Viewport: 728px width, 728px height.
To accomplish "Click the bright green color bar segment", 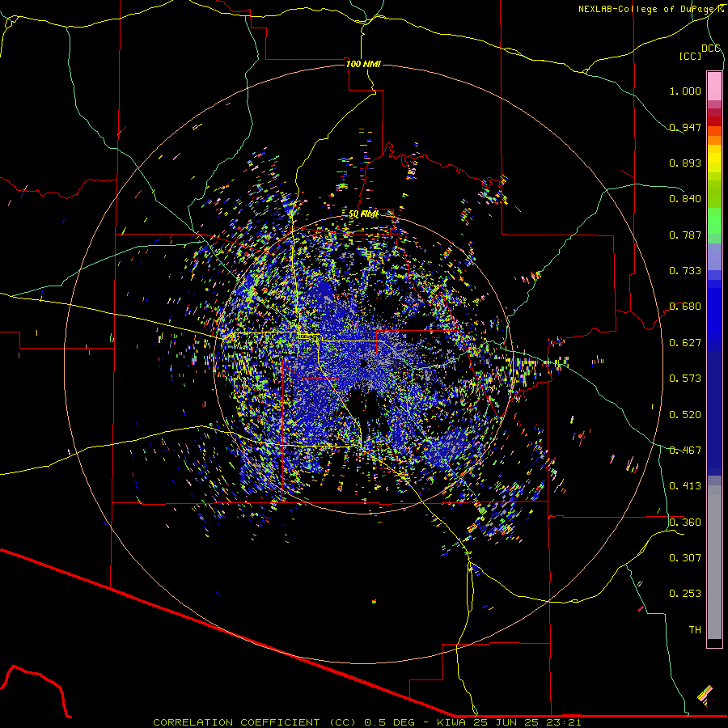I will click(x=714, y=221).
